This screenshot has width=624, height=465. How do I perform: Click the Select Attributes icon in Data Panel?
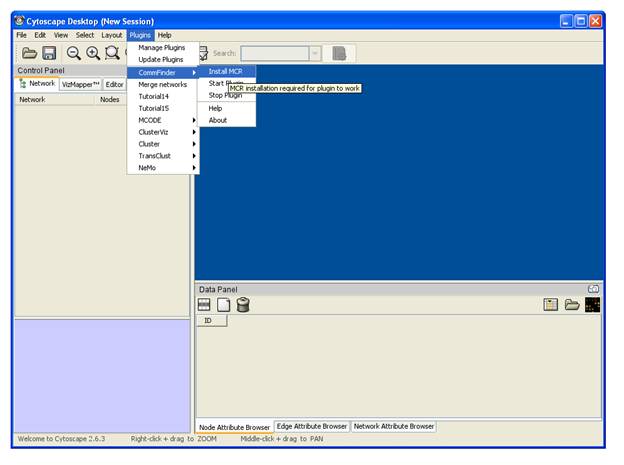204,305
